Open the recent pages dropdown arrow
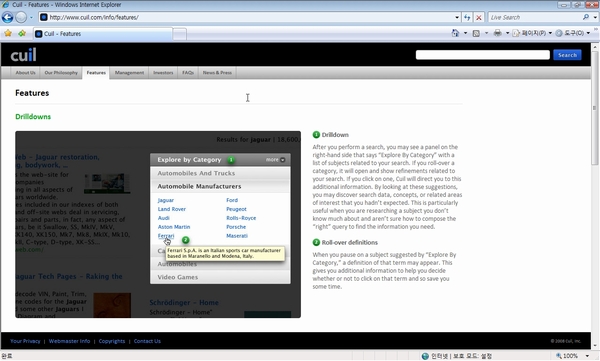The image size is (600, 361). [x=31, y=17]
